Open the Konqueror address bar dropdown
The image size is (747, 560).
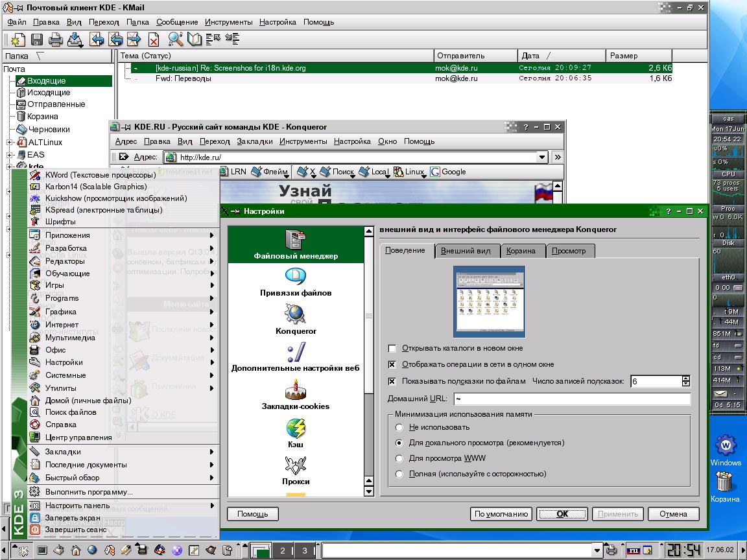[543, 157]
